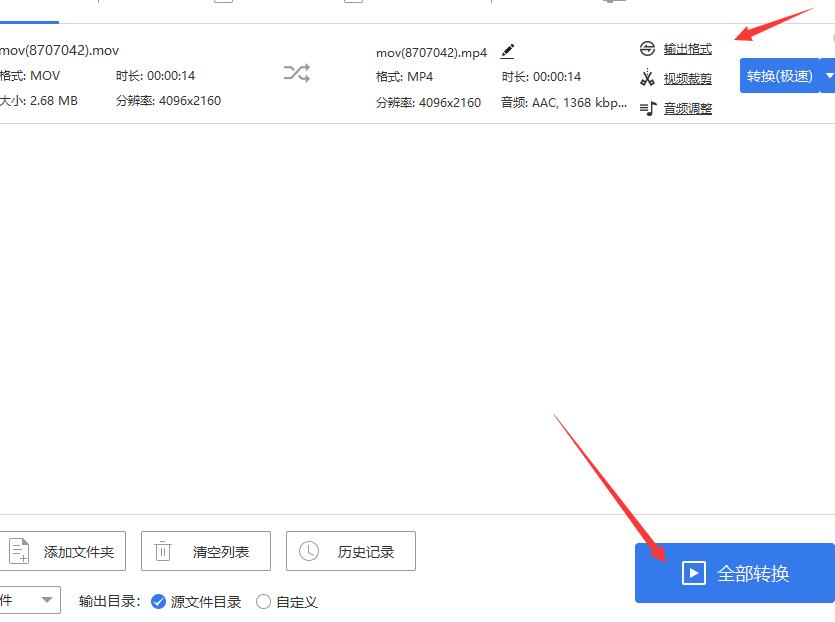
Task: Click the clock icon on 历史记录 button
Action: [x=310, y=551]
